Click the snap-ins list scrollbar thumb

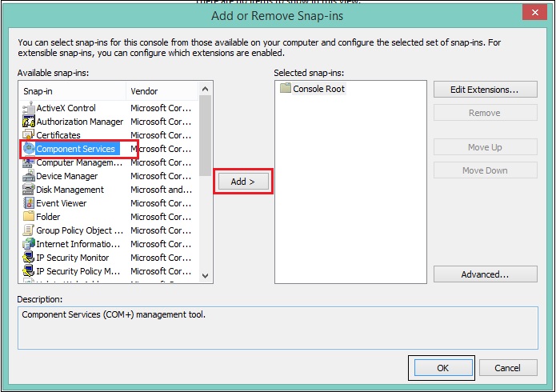pyautogui.click(x=206, y=135)
